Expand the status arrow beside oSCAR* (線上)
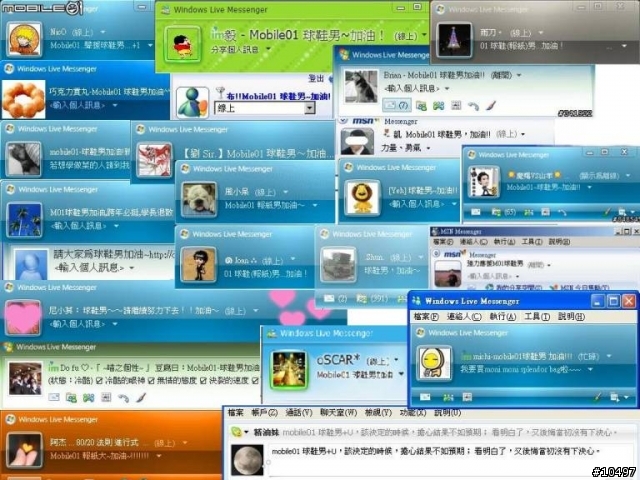This screenshot has width=640, height=480. pyautogui.click(x=396, y=360)
